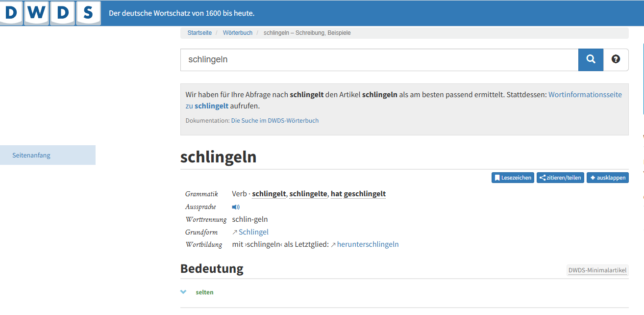Click schlingelte in the Grammatik row

(x=309, y=194)
